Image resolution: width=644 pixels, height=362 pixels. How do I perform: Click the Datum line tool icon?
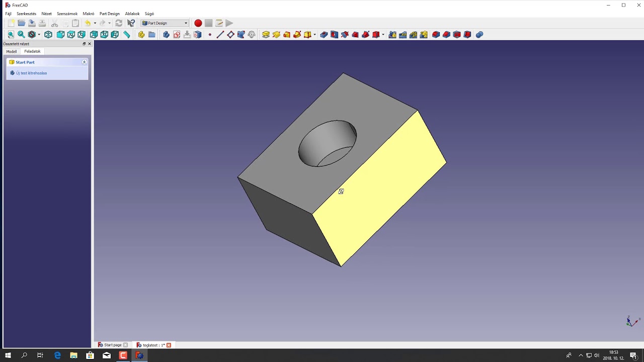[220, 35]
